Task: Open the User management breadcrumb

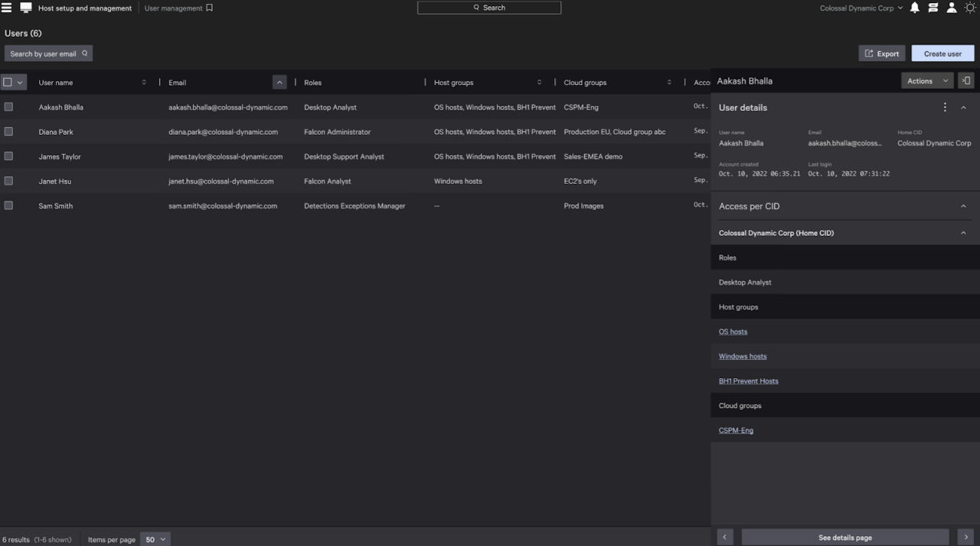Action: point(173,8)
